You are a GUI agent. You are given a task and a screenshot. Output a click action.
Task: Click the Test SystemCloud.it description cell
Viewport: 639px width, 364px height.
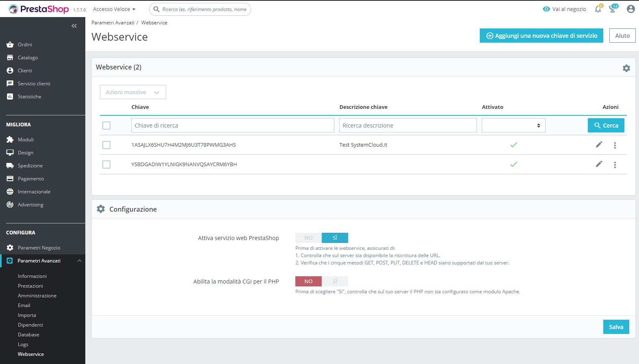click(363, 145)
